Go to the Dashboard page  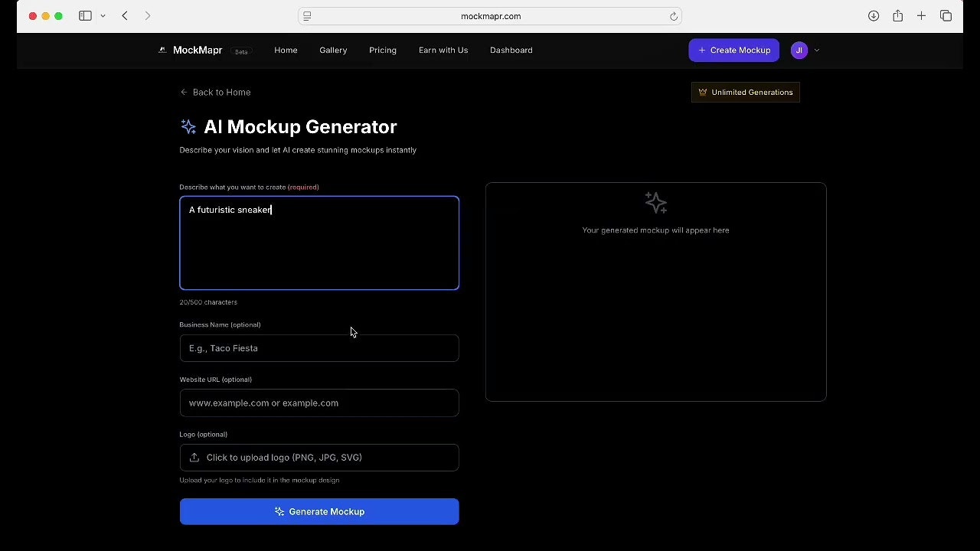pos(511,50)
